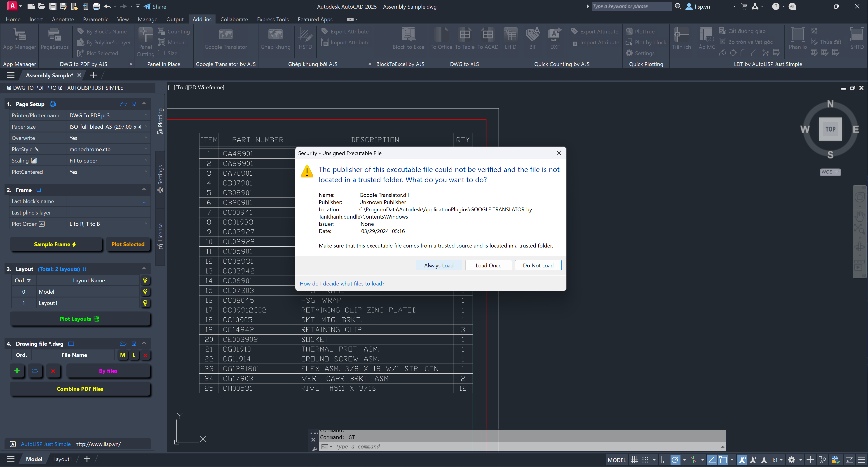The height and width of the screenshot is (467, 868).
Task: Click the Google Translator ribbon icon
Action: 225,35
